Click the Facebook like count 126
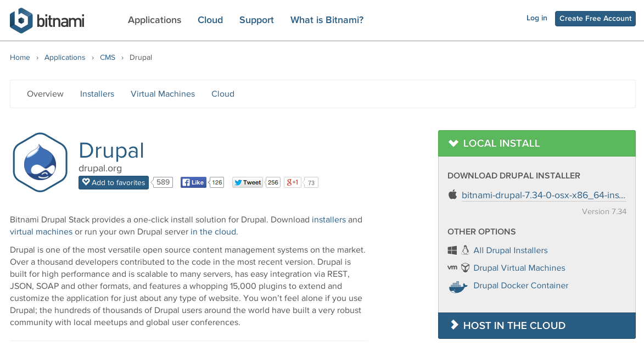This screenshot has height=346, width=644. (217, 182)
